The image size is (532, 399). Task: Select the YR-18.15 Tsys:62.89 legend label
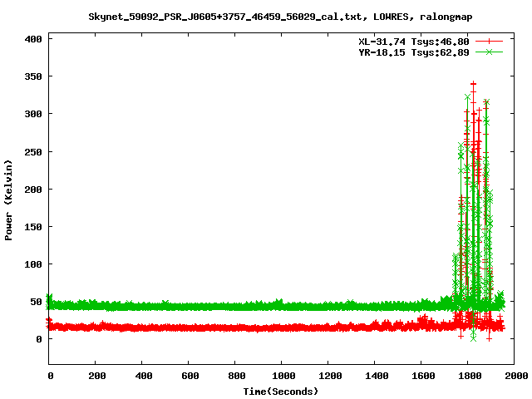coord(414,52)
